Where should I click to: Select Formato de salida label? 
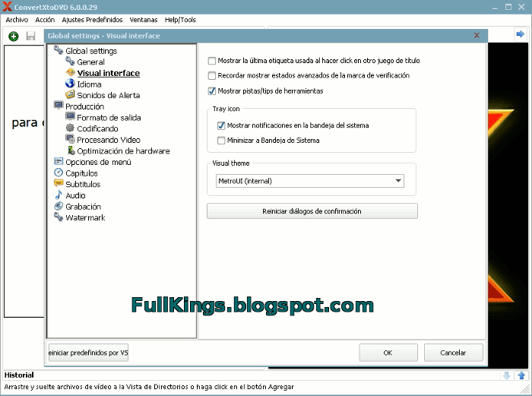[x=109, y=118]
